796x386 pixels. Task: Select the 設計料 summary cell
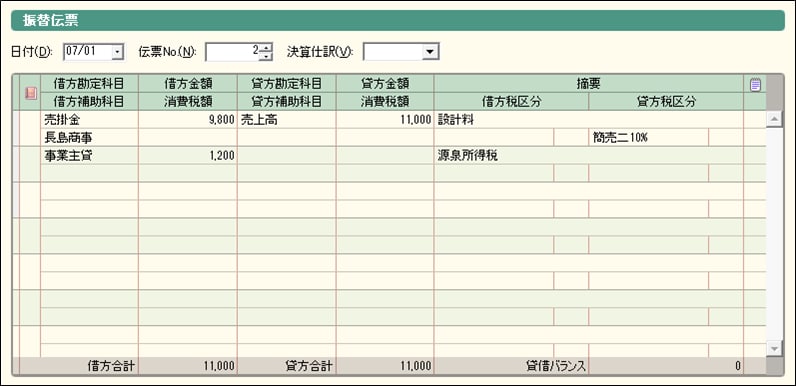(x=589, y=120)
